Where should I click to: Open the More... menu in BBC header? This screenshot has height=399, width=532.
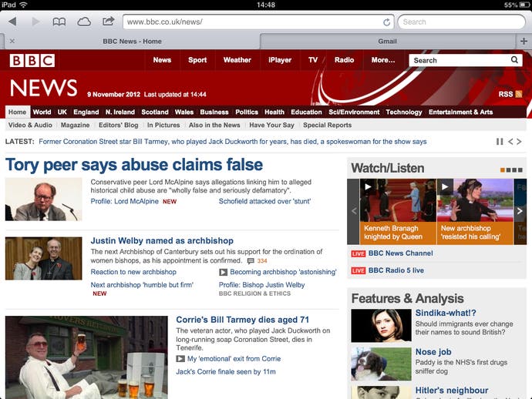click(383, 60)
